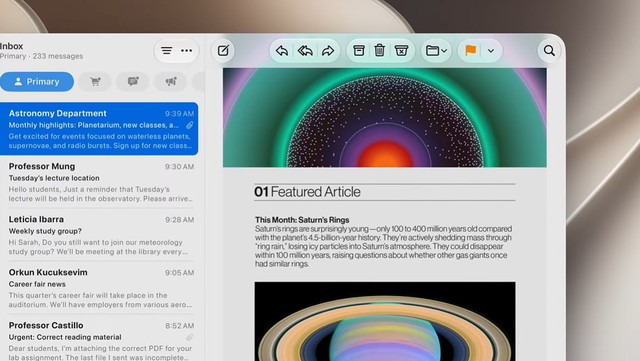The width and height of the screenshot is (640, 361).
Task: Click the Reply All double-arrow icon
Action: point(305,51)
